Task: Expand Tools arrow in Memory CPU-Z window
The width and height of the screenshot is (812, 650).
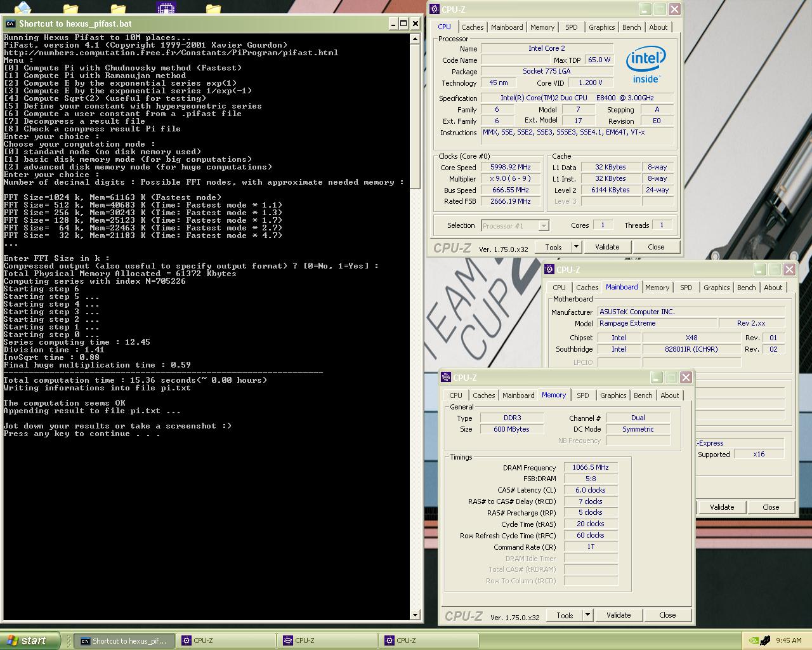Action: click(587, 615)
